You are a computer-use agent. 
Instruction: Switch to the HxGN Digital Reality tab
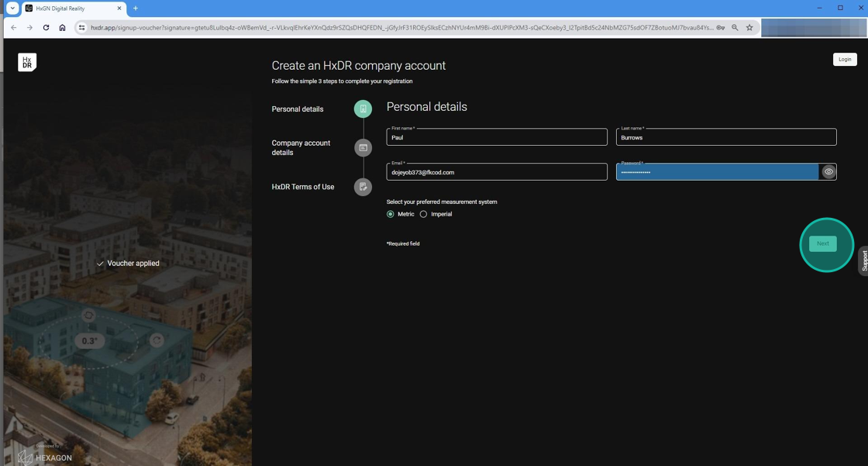click(x=74, y=9)
